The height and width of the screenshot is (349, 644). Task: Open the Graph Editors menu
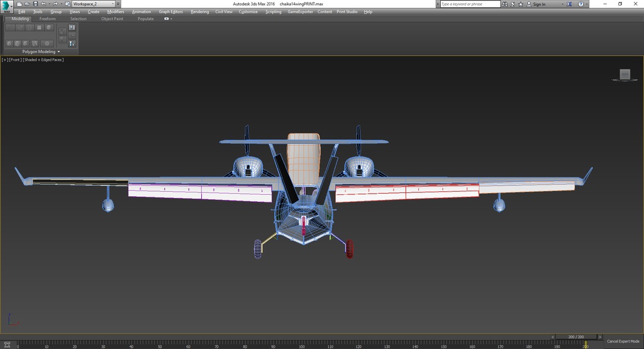click(171, 12)
